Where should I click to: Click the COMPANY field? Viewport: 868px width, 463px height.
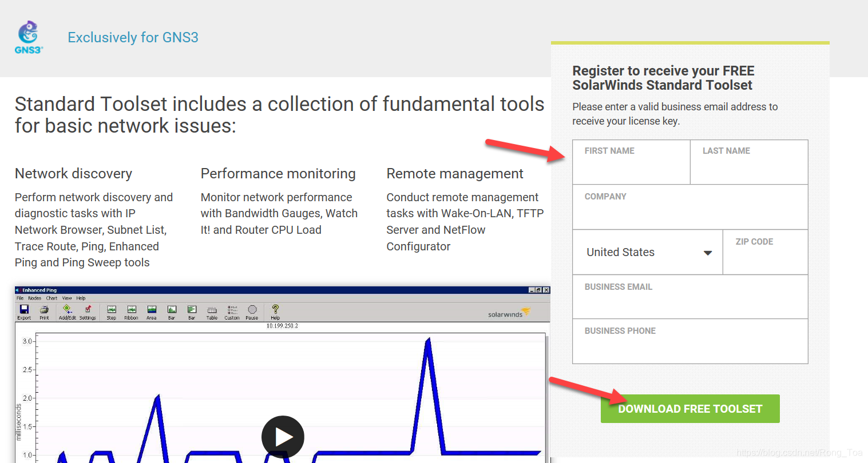click(690, 207)
